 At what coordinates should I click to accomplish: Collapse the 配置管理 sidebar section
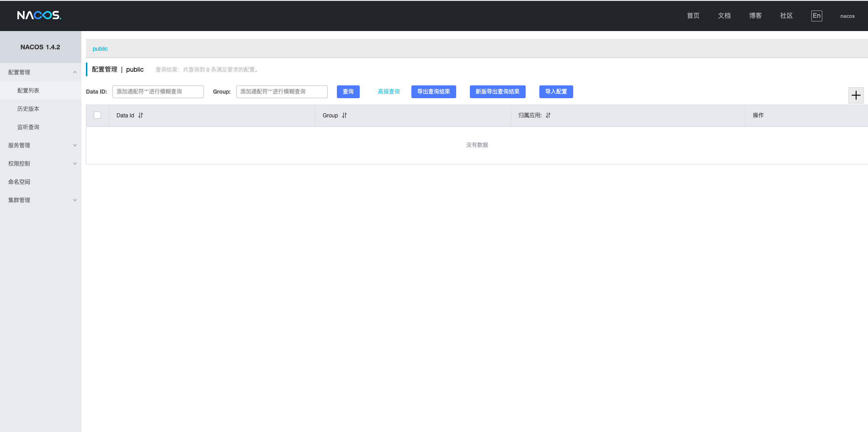coord(41,72)
